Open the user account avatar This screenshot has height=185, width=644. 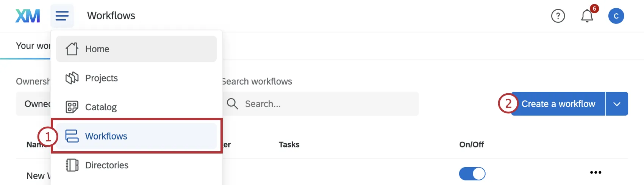tap(616, 16)
